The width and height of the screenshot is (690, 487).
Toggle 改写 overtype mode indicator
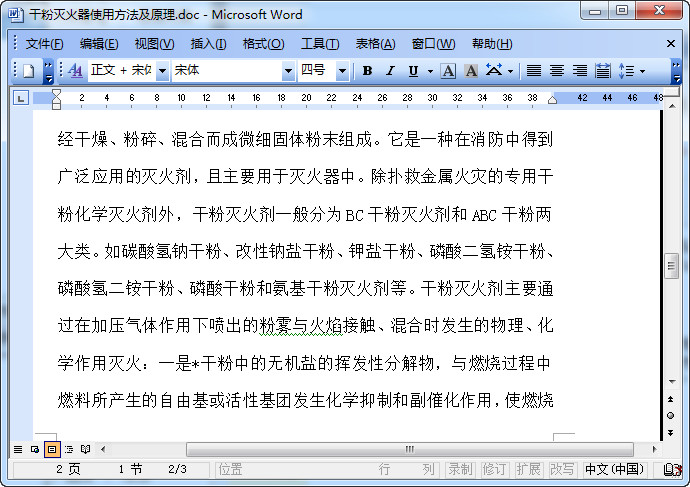[x=562, y=469]
